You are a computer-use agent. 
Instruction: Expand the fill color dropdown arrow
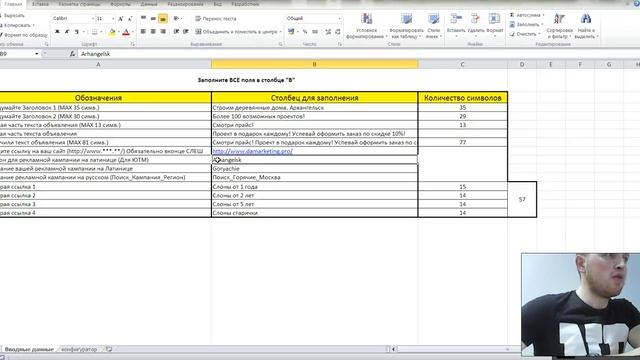118,32
